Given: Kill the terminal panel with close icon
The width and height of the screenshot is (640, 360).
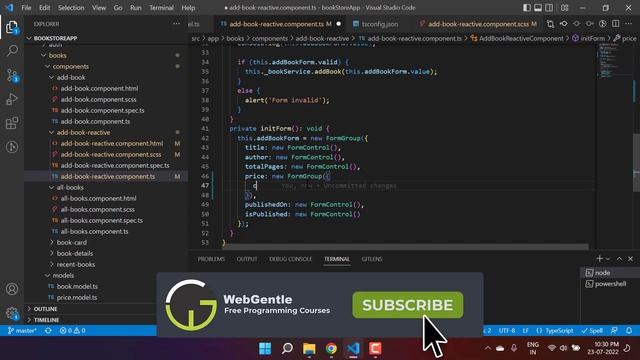Looking at the screenshot, I should 631,259.
